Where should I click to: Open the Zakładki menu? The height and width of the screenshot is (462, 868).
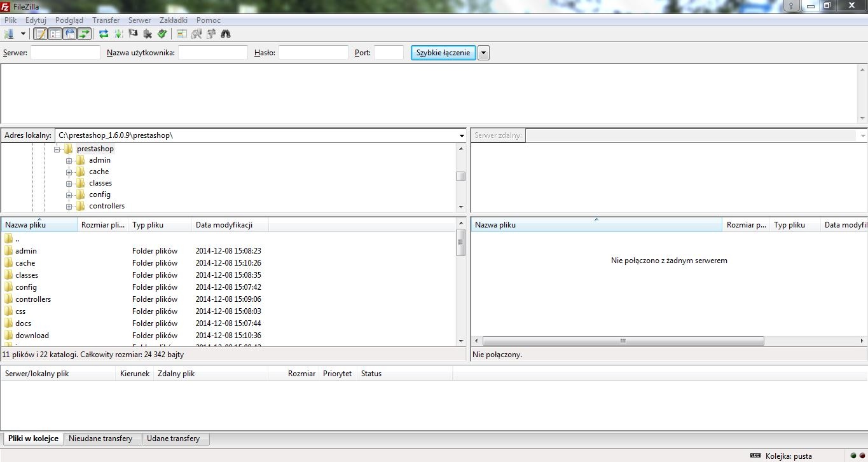tap(174, 20)
